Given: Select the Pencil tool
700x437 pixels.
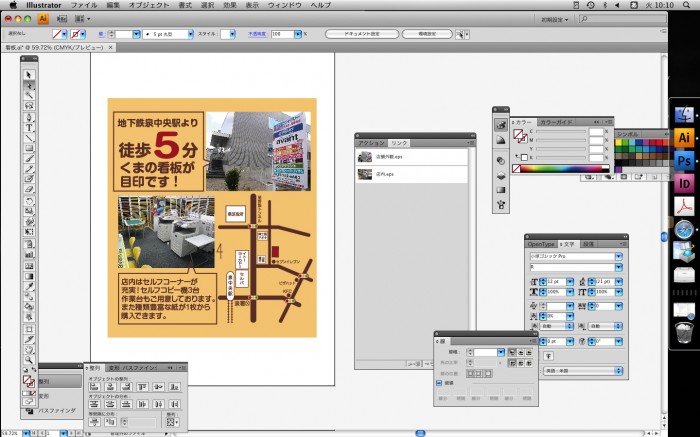Looking at the screenshot, I should point(29,169).
